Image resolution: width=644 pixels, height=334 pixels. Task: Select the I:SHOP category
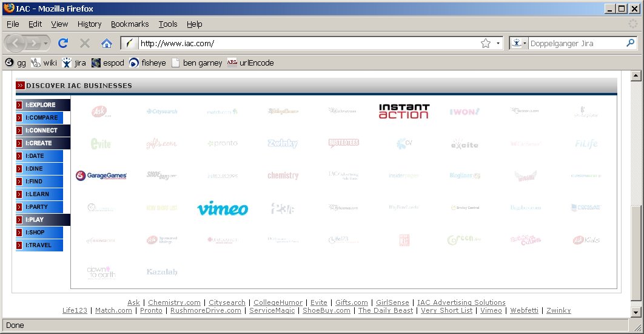coord(39,233)
